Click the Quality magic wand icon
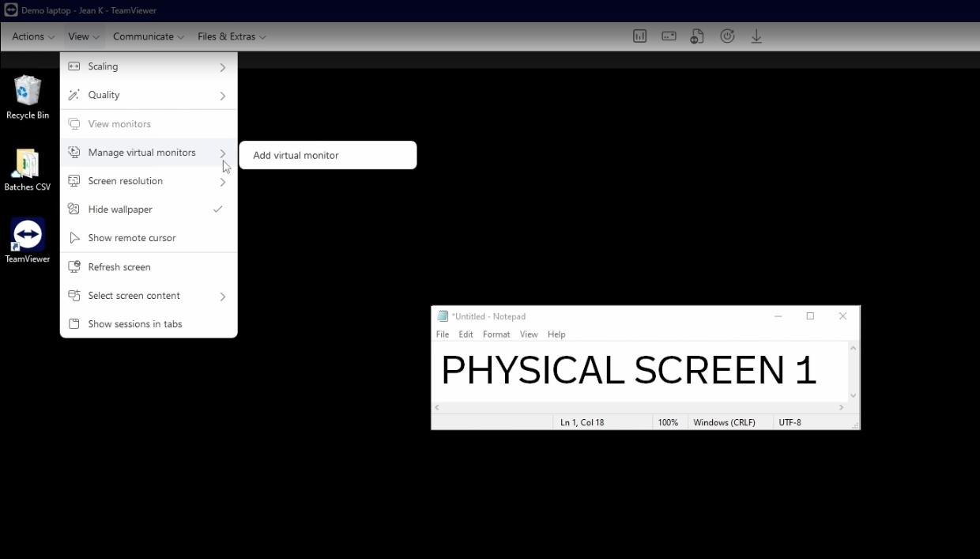This screenshot has width=980, height=559. pyautogui.click(x=74, y=95)
